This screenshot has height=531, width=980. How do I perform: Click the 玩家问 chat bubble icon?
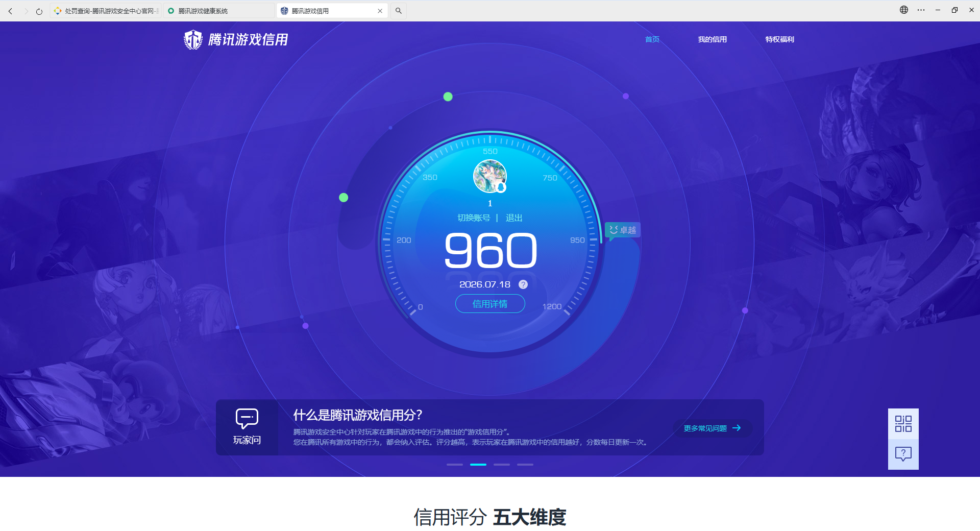(x=247, y=419)
